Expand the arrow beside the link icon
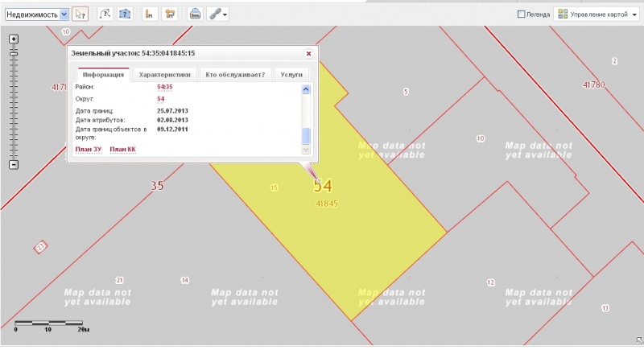This screenshot has width=644, height=350. tap(225, 14)
